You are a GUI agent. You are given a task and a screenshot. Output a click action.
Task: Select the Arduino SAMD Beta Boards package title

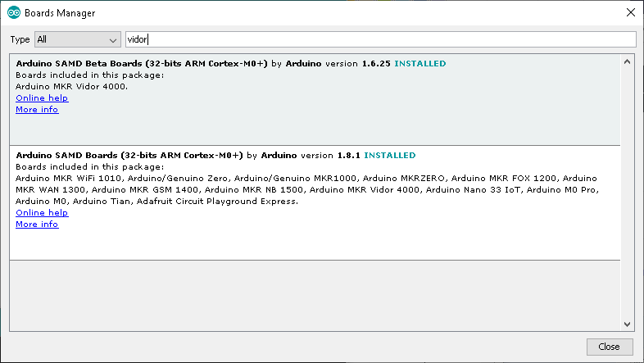coord(142,64)
